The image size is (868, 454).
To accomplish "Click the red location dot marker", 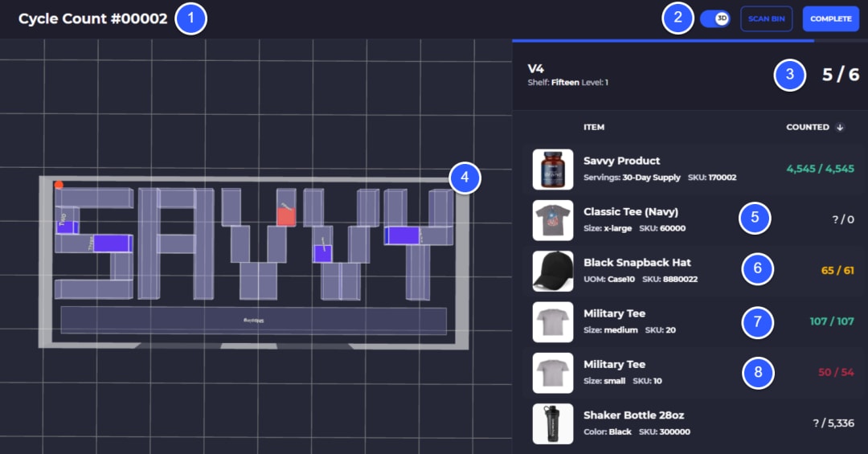I will coord(59,185).
